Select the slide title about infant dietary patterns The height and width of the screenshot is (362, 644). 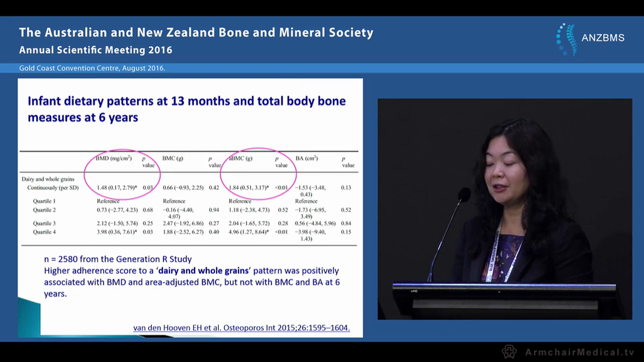click(x=186, y=109)
